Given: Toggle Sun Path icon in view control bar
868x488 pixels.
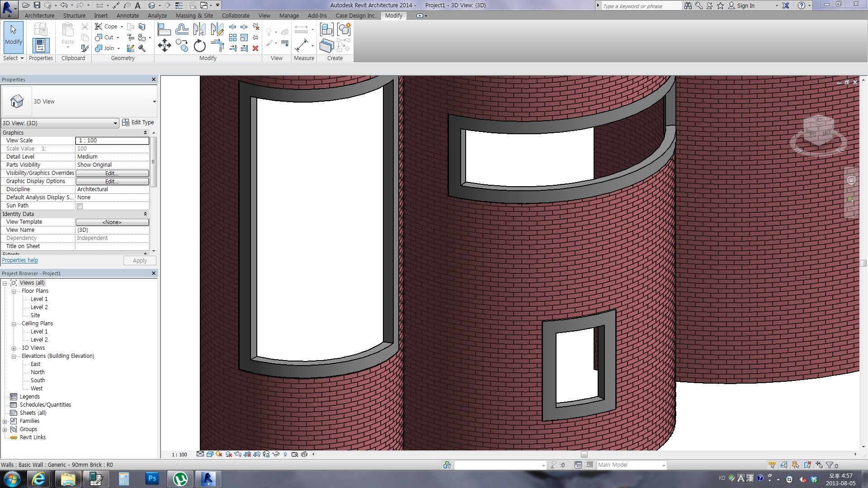Looking at the screenshot, I should coord(219,455).
